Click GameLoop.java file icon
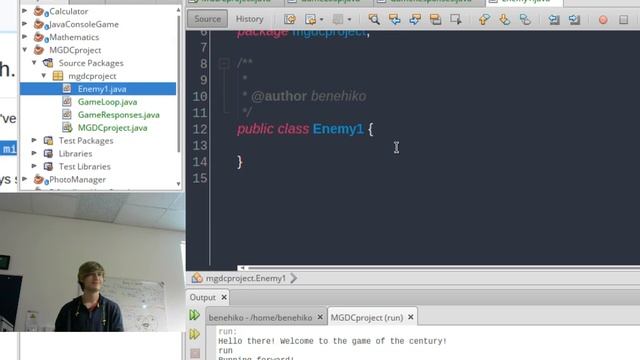640x360 pixels. 67,102
